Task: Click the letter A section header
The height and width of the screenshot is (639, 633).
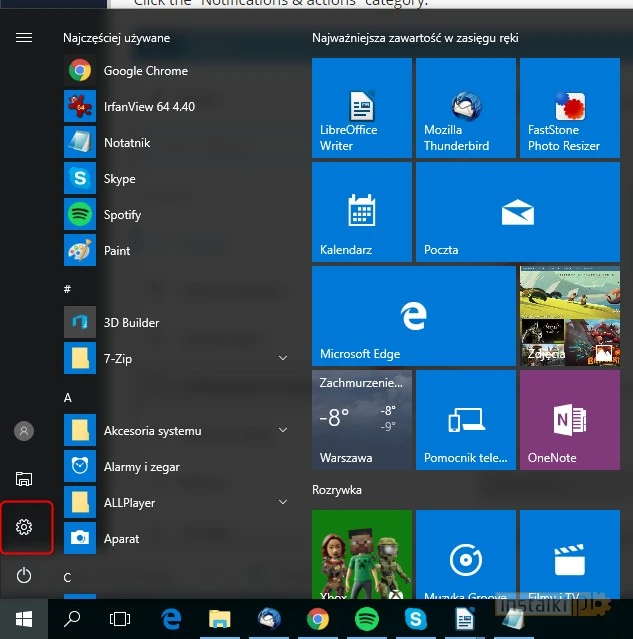Action: [x=68, y=397]
